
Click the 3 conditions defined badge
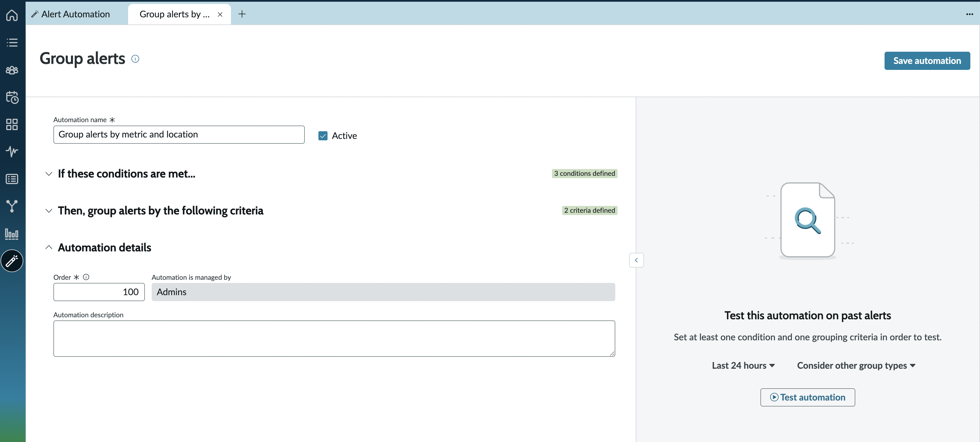pyautogui.click(x=585, y=174)
